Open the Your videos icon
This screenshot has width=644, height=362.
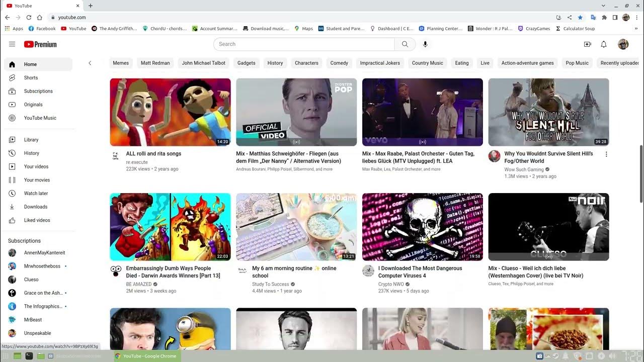click(x=12, y=166)
